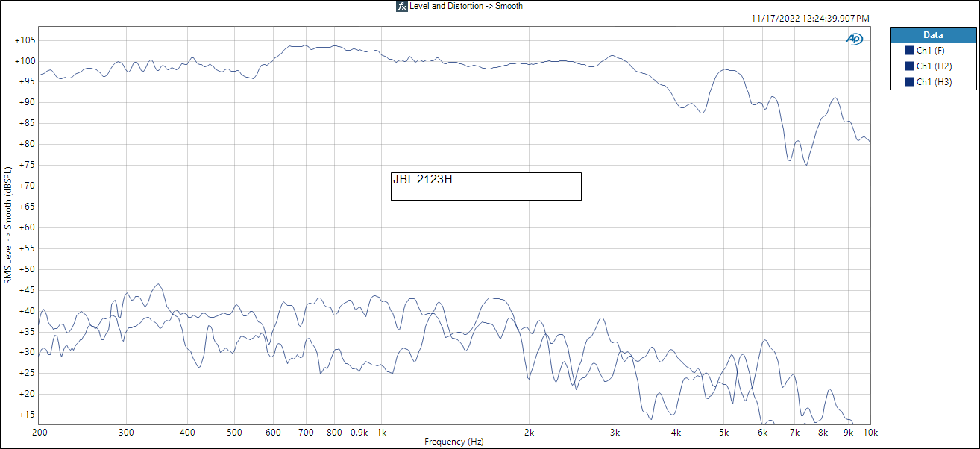Click the graph title Level and Distortion -> Smooth
Viewport: 980px width, 449px height.
pos(466,6)
